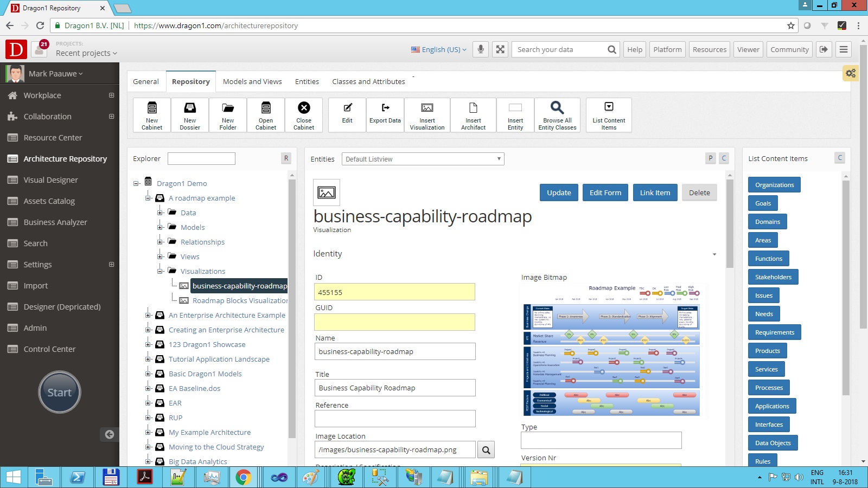Select the Repository tab
Screen dimensions: 868x488
(190, 81)
